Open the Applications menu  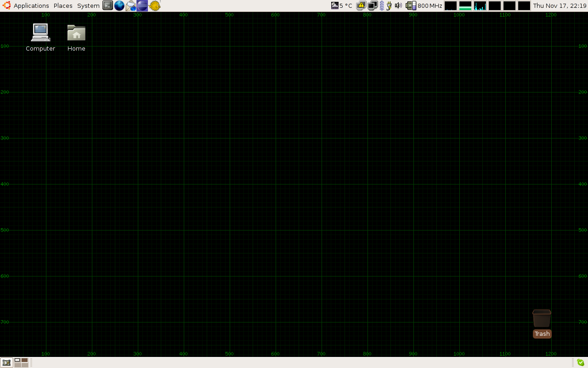[31, 6]
